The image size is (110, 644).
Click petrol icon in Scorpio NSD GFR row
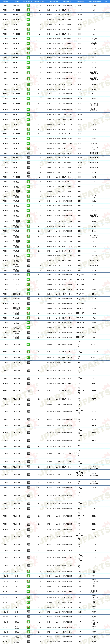(28, 275)
